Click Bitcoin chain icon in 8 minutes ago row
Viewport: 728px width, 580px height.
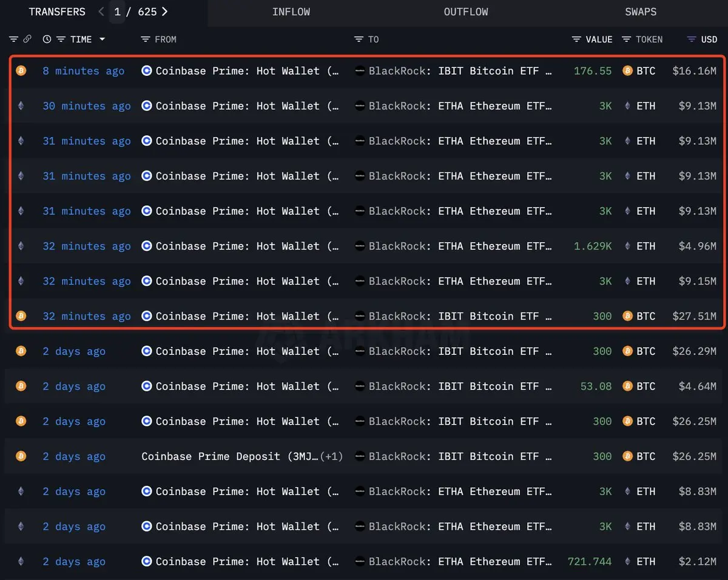(21, 70)
